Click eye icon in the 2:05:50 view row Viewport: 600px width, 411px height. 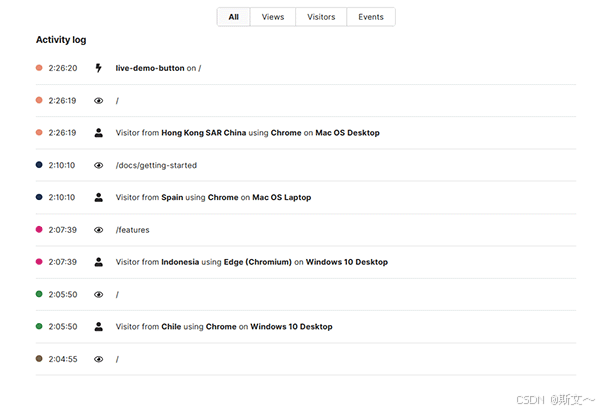pos(99,295)
